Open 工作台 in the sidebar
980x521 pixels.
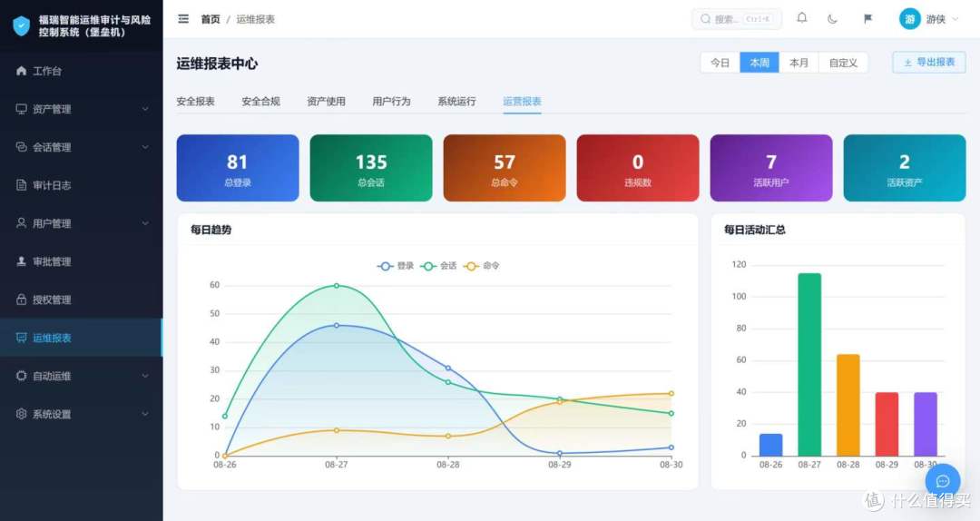(x=82, y=71)
